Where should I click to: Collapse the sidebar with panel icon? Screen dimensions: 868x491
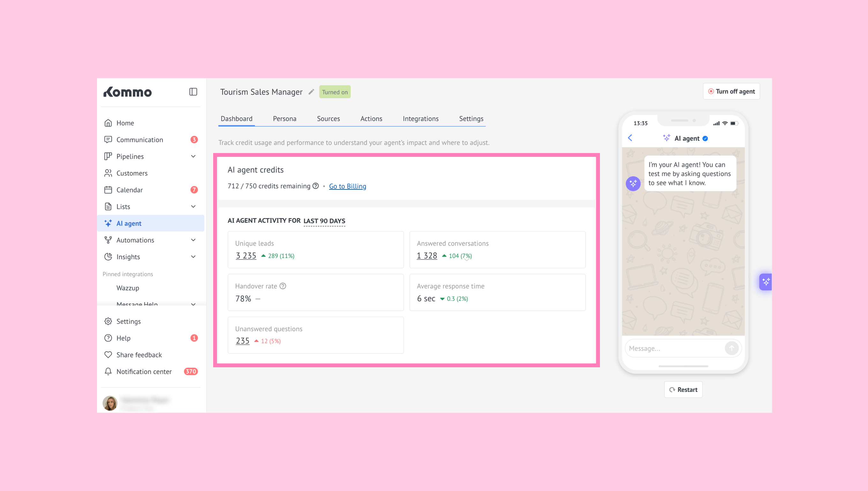tap(193, 92)
